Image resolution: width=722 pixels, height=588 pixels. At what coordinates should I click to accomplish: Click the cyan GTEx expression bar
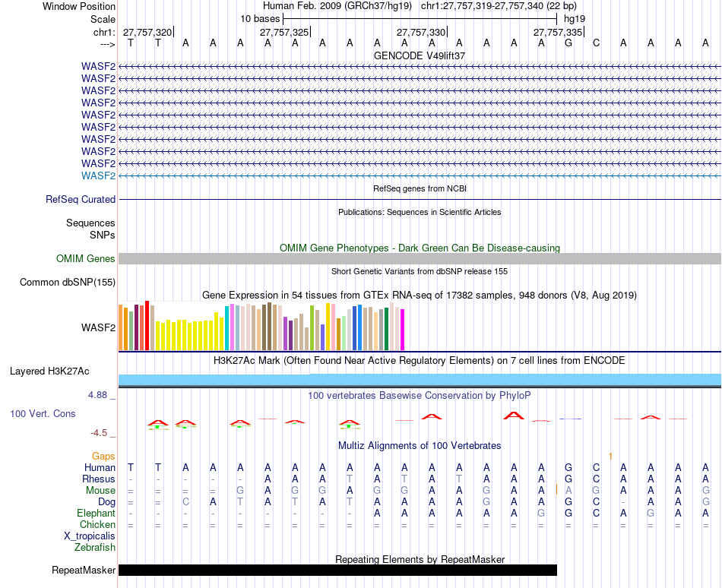click(x=226, y=328)
